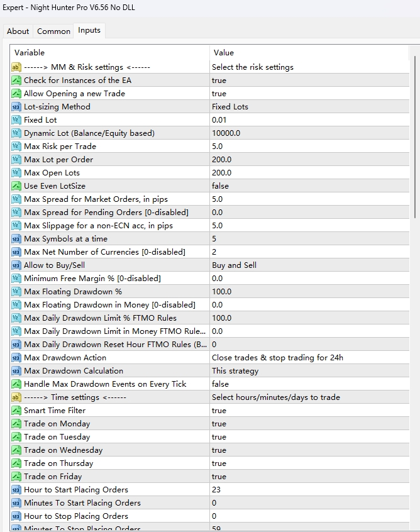Click the icon beside Smart Time Filter

[x=16, y=411]
